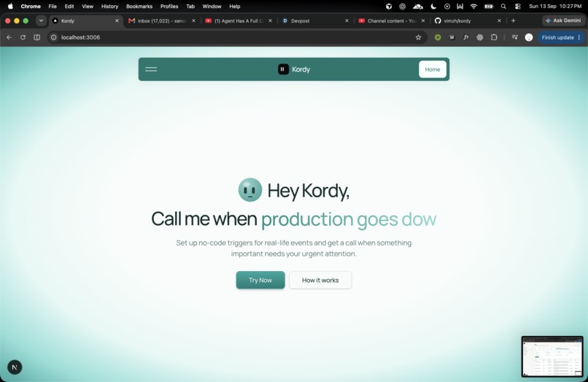Close the Devpost tab

click(x=347, y=20)
